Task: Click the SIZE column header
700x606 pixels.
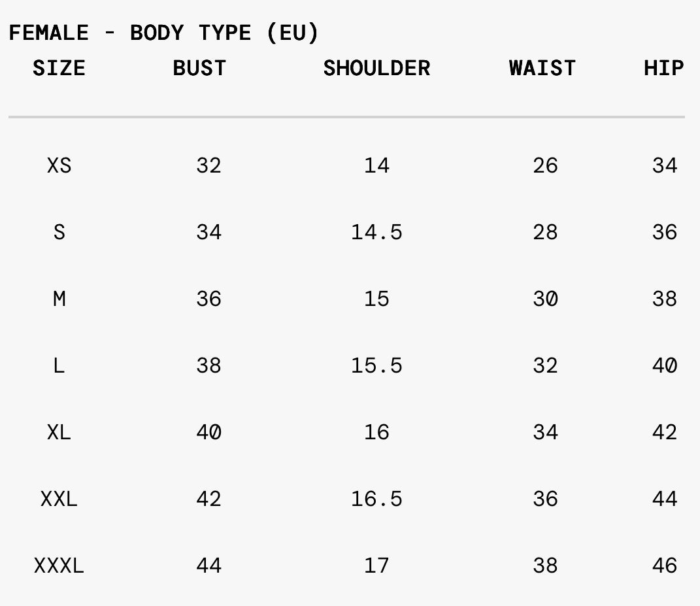Action: (59, 68)
